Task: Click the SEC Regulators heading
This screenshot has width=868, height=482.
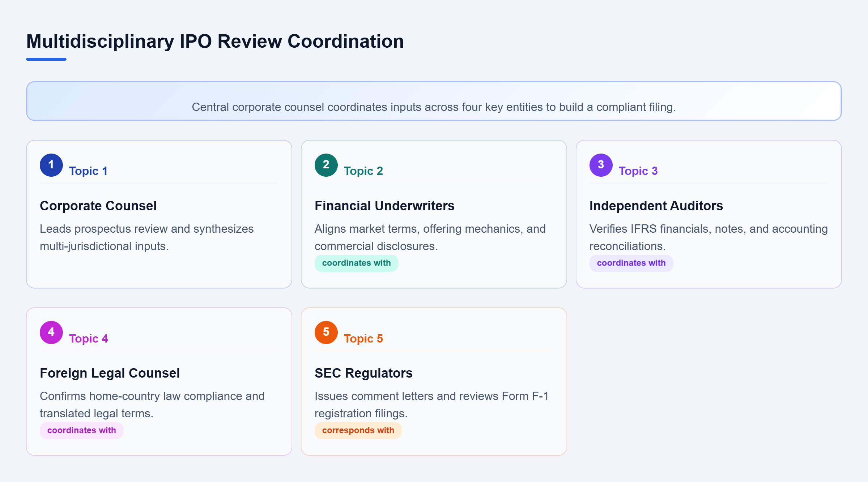Action: [363, 373]
